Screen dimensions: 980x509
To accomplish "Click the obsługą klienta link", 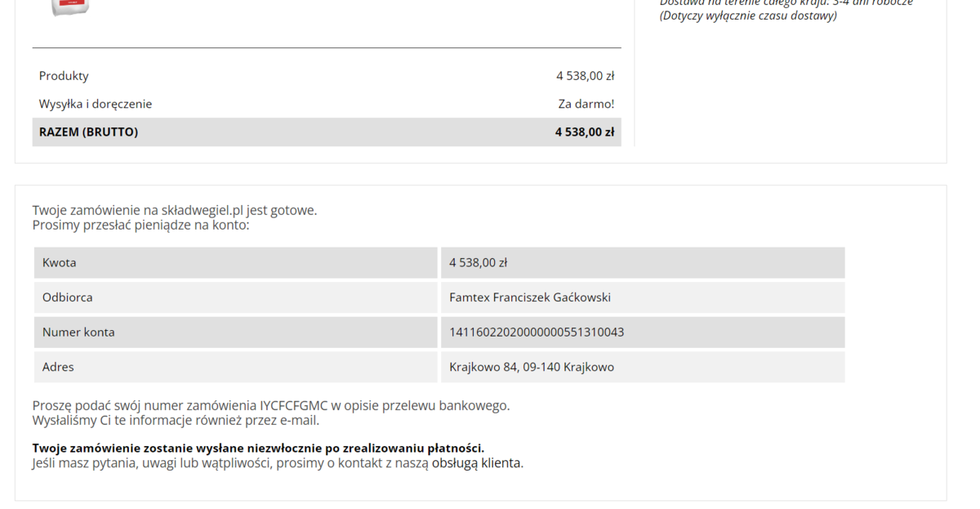I will pos(477,463).
